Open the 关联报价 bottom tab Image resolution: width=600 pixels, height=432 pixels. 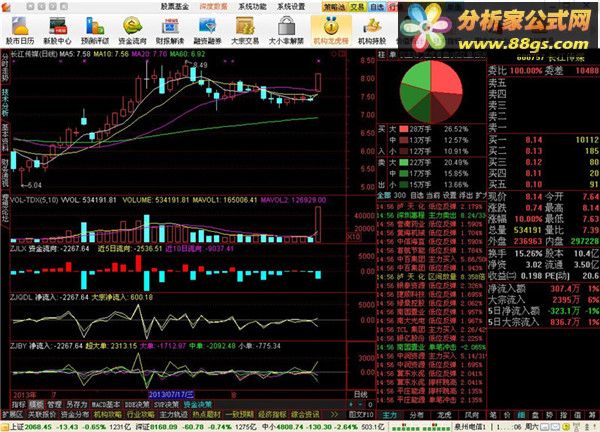[42, 414]
